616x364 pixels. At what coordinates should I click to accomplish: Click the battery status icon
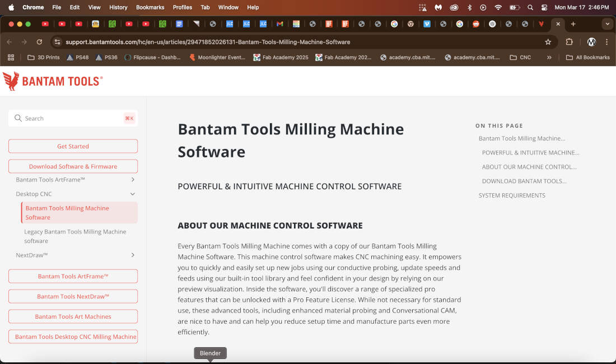[x=515, y=7]
